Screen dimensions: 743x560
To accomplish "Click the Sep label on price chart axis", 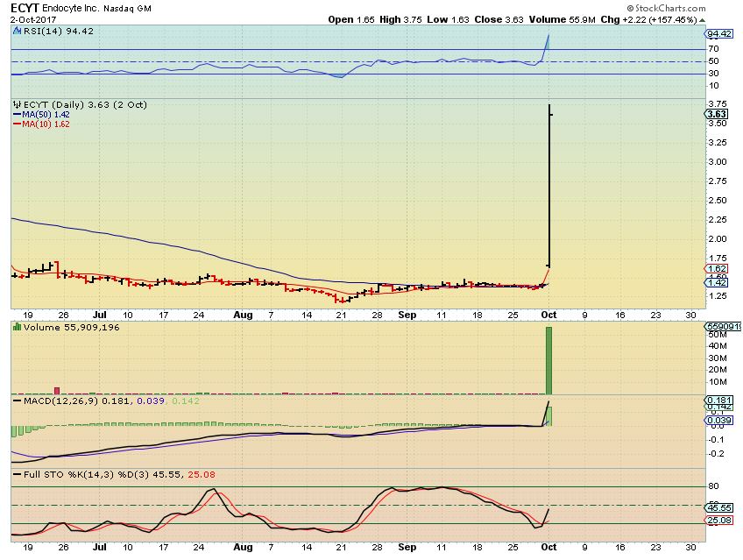I will [x=407, y=315].
